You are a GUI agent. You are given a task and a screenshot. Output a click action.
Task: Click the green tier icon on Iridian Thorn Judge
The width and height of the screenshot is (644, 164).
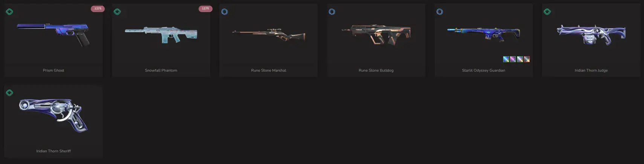(547, 12)
